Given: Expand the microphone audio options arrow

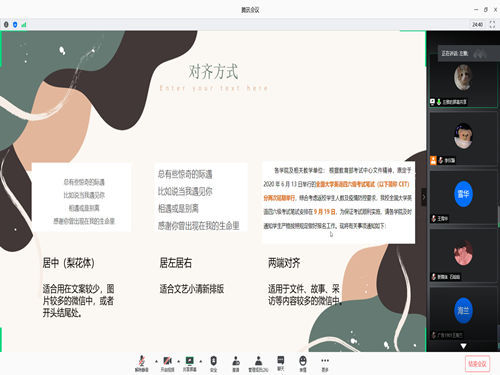Looking at the screenshot, I should [x=156, y=361].
